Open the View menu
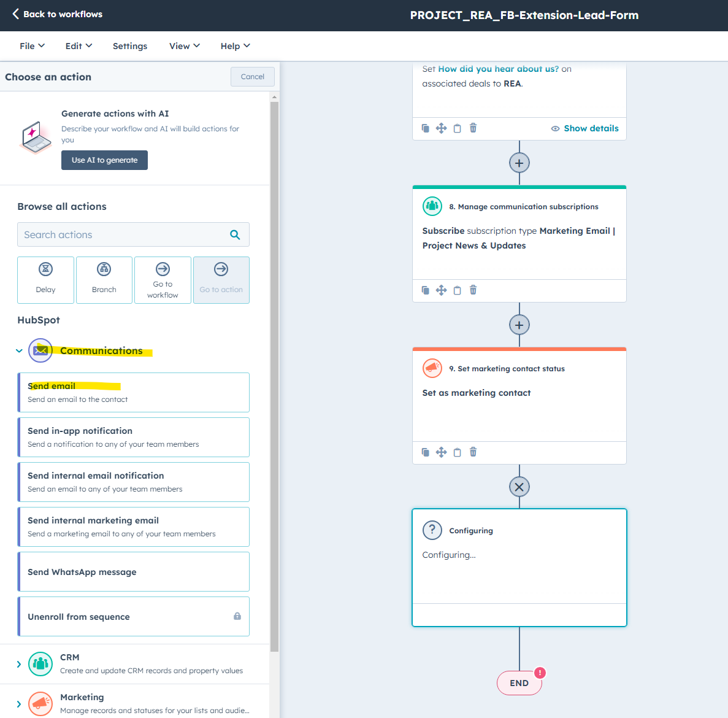The height and width of the screenshot is (718, 728). pyautogui.click(x=185, y=46)
